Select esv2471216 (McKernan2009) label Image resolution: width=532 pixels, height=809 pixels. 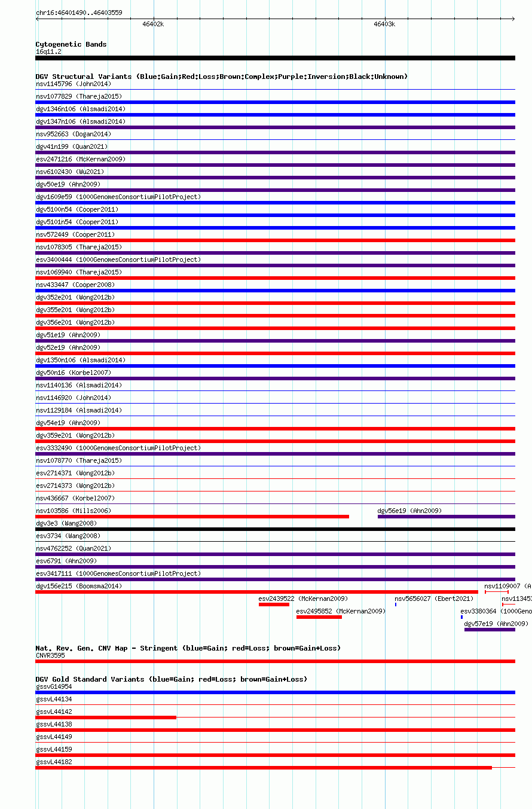[x=81, y=159]
